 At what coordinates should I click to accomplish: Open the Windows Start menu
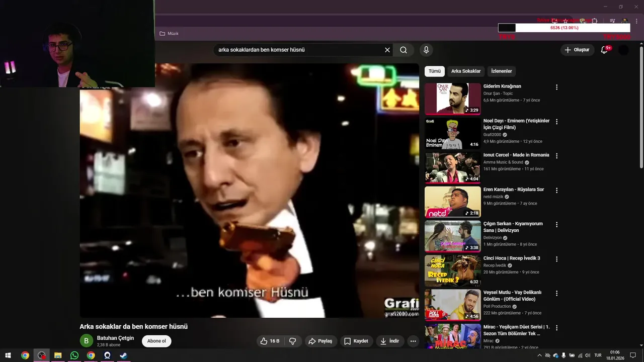point(8,355)
